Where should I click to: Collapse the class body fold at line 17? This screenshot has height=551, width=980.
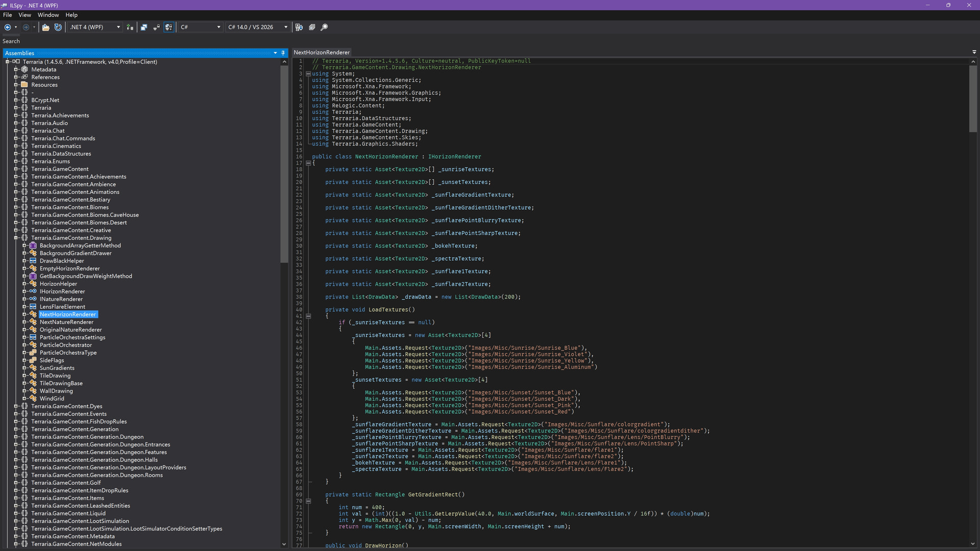tap(308, 163)
